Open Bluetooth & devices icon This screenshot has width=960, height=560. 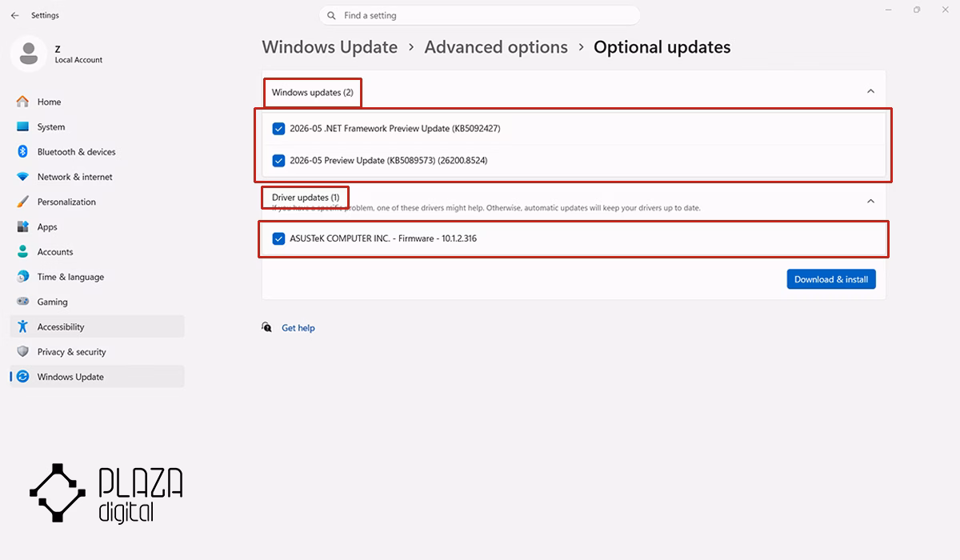tap(22, 152)
